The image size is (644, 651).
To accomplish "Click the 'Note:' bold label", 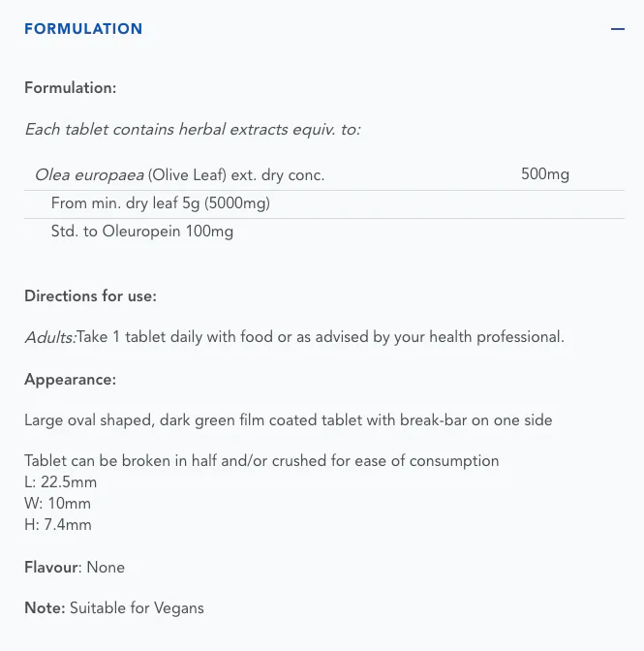I will click(45, 608).
